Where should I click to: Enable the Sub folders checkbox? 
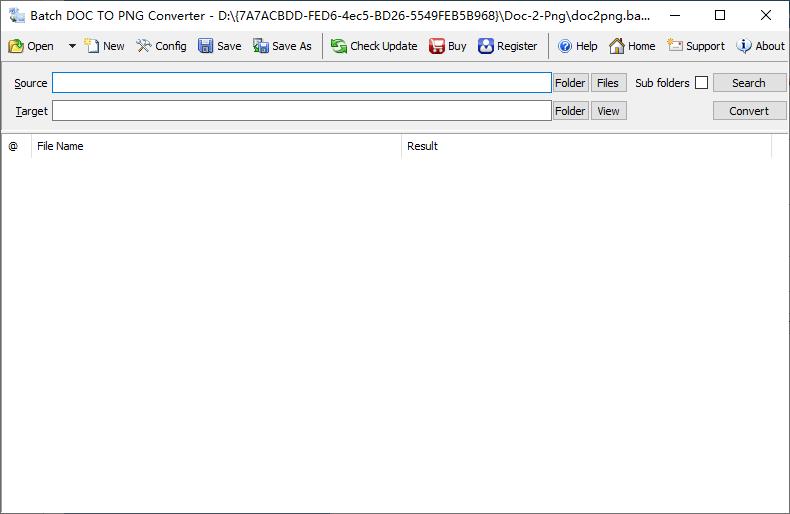701,83
